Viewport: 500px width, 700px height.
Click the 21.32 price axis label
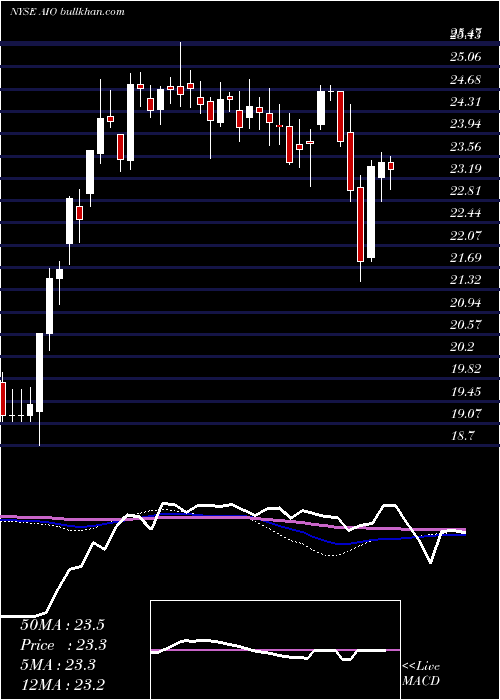point(466,280)
